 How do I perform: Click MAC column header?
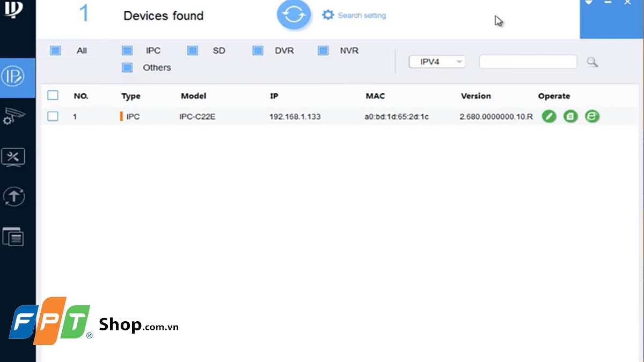[x=375, y=96]
